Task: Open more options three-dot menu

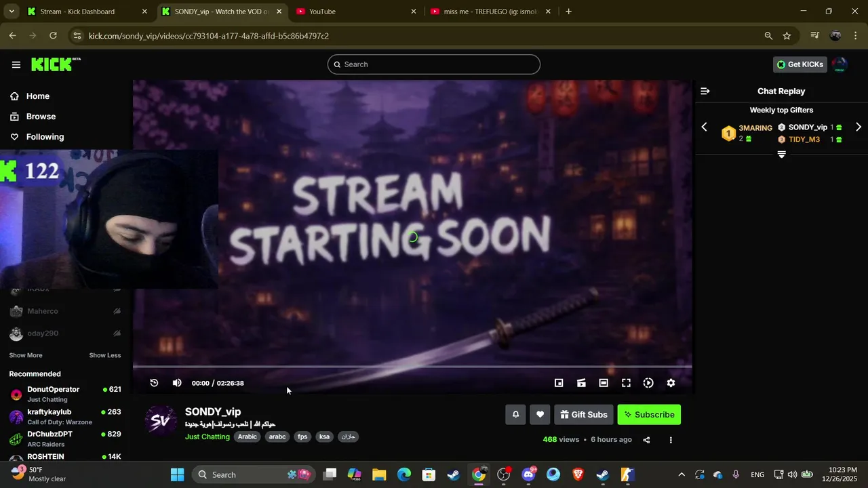Action: (x=671, y=440)
